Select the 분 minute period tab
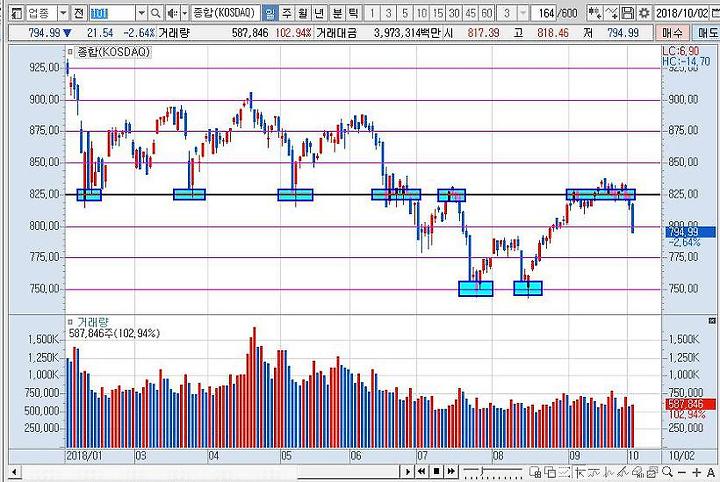Viewport: 720px width, 482px height. click(337, 13)
